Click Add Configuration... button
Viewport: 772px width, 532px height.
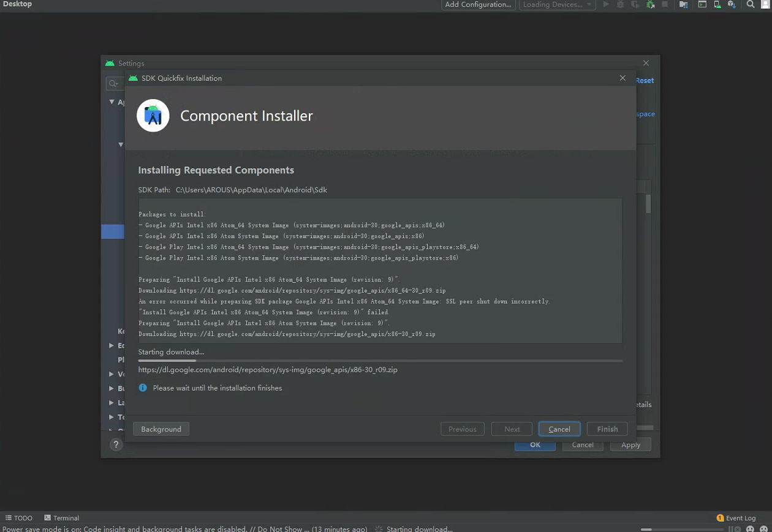478,4
